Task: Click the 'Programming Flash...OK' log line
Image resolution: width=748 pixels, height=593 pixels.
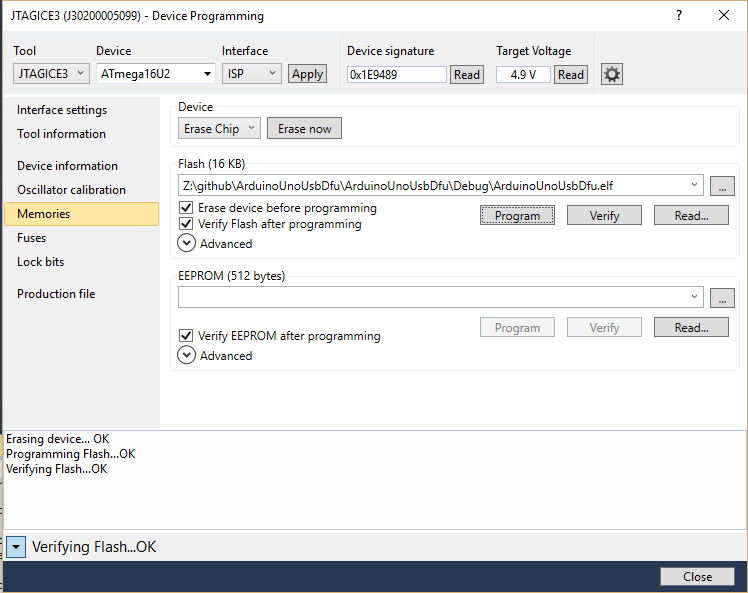Action: 71,454
